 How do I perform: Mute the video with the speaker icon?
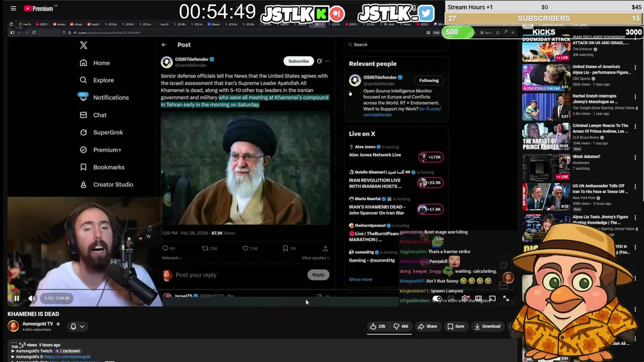(x=31, y=298)
